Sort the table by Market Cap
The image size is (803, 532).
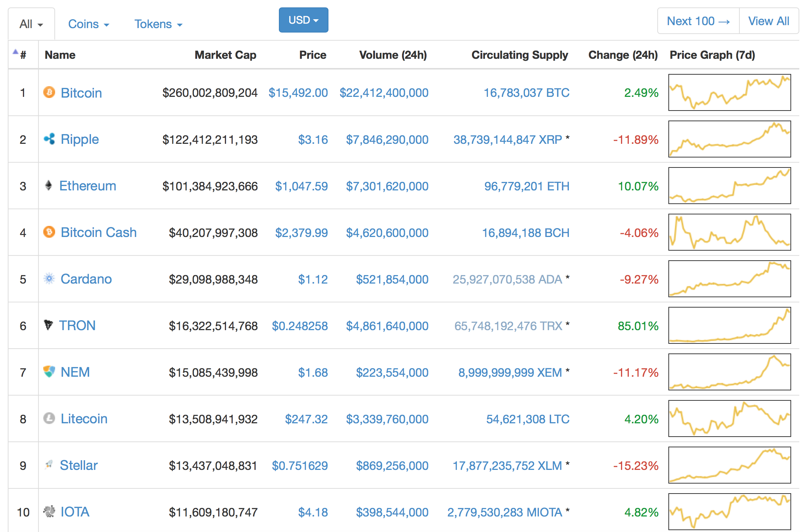pos(225,55)
